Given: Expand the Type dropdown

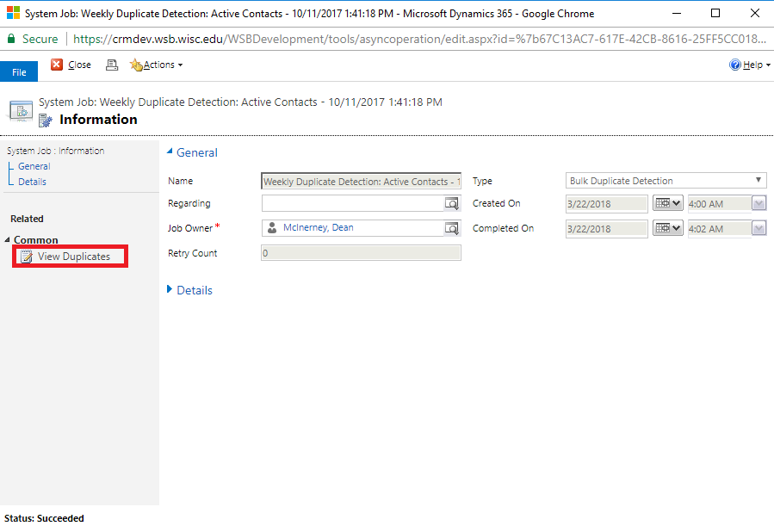Looking at the screenshot, I should pos(759,181).
